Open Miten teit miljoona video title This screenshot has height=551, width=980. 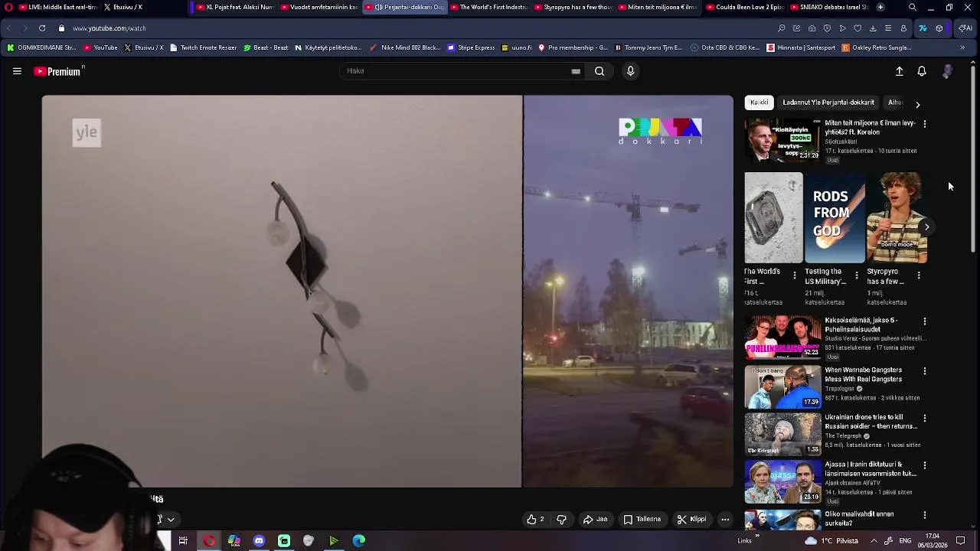[870, 127]
